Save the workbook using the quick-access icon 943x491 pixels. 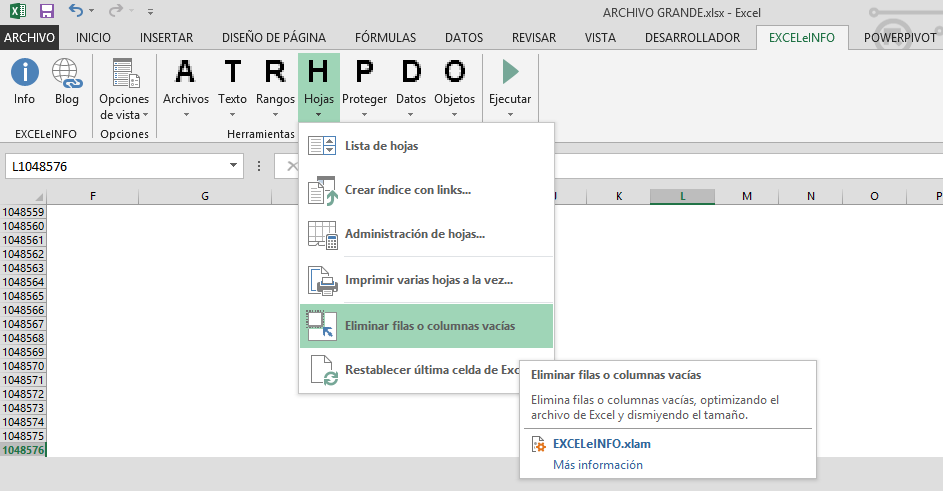pos(46,12)
